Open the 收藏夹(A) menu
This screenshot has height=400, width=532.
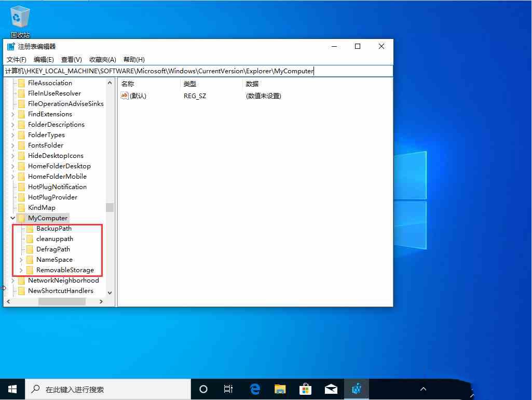102,60
